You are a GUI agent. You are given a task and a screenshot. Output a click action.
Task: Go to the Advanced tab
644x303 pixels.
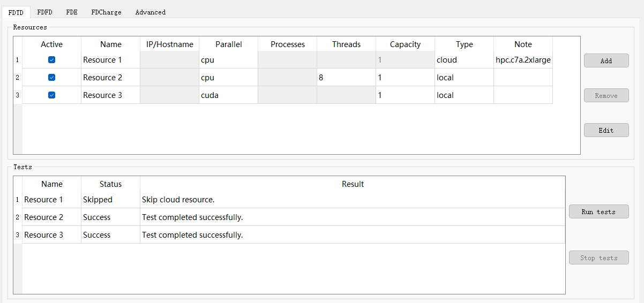(150, 12)
